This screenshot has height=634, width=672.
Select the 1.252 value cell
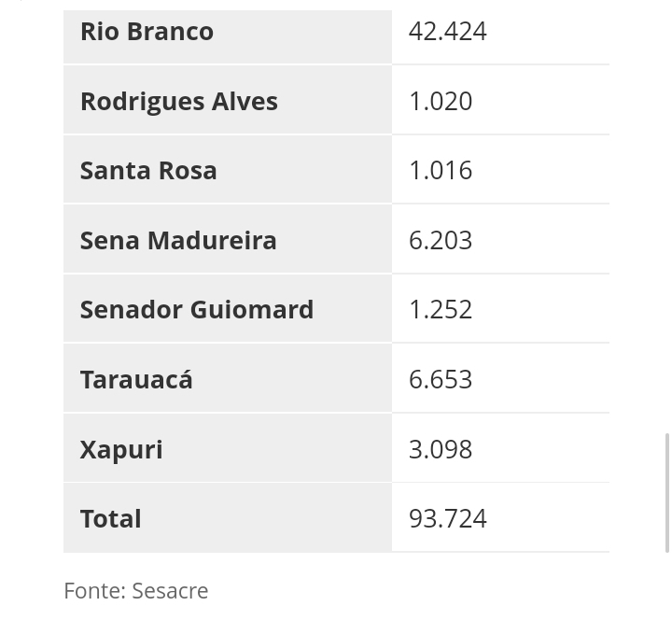click(441, 309)
